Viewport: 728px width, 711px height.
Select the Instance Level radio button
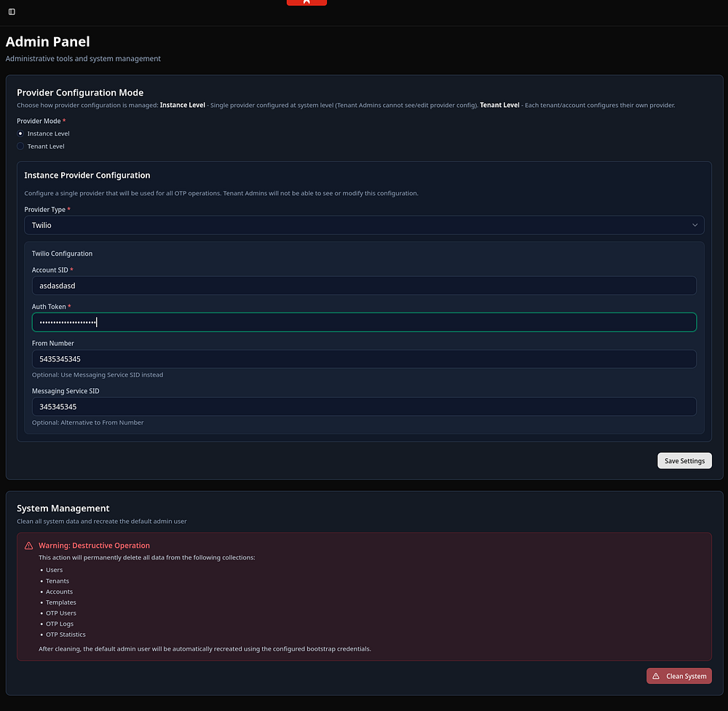tap(20, 133)
